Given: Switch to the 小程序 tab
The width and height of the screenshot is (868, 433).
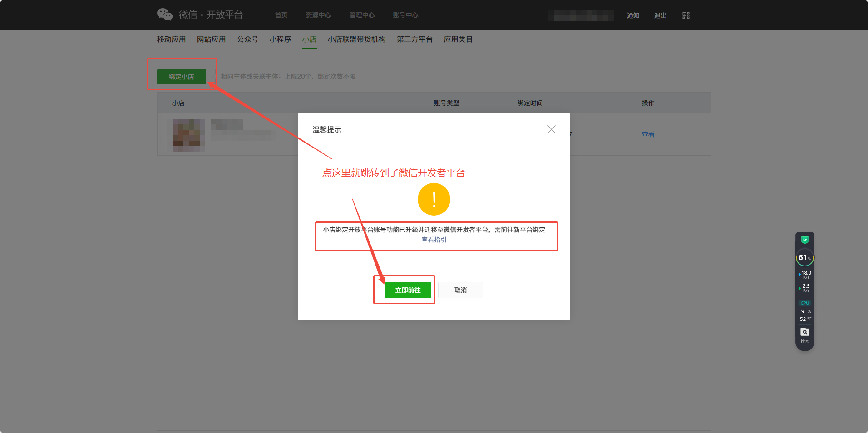Looking at the screenshot, I should click(x=281, y=39).
